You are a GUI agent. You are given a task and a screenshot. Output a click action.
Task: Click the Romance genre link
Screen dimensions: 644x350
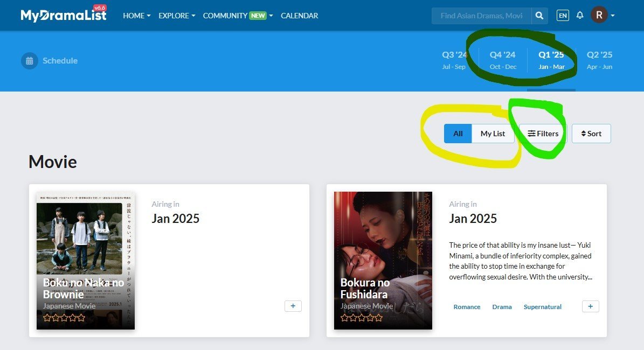tap(467, 307)
